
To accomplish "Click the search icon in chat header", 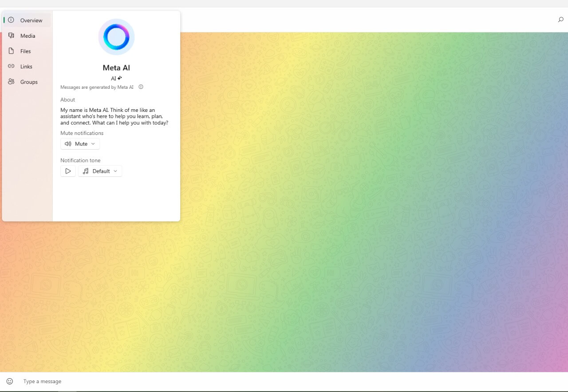I will click(560, 20).
